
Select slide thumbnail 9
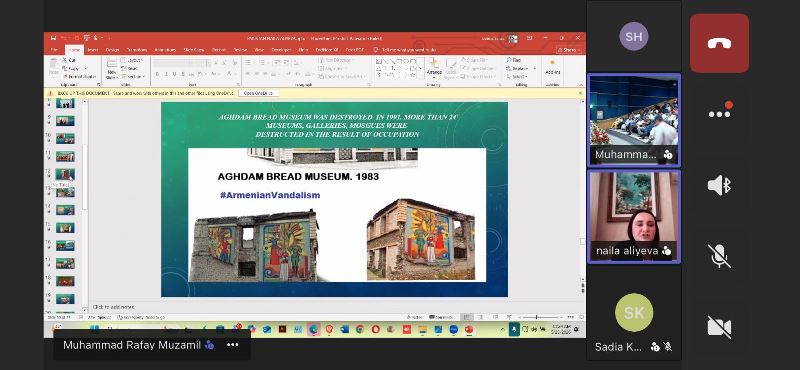tap(65, 121)
